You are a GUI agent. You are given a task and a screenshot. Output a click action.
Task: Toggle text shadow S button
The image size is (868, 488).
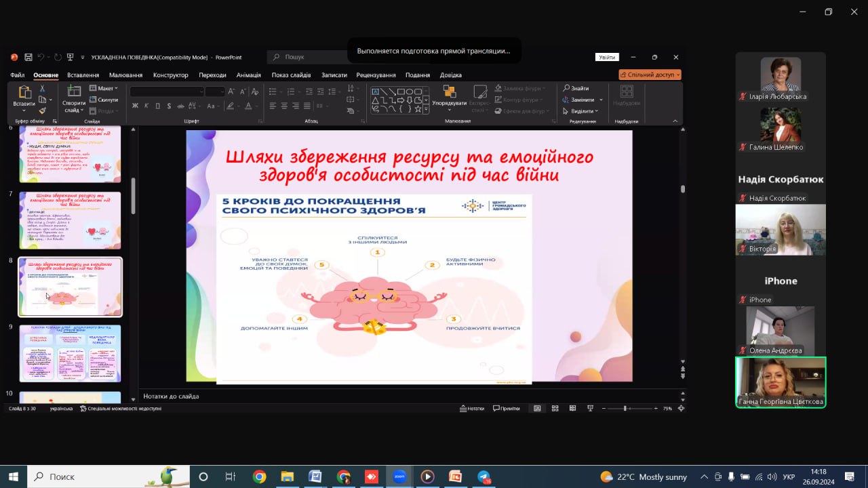tap(169, 106)
